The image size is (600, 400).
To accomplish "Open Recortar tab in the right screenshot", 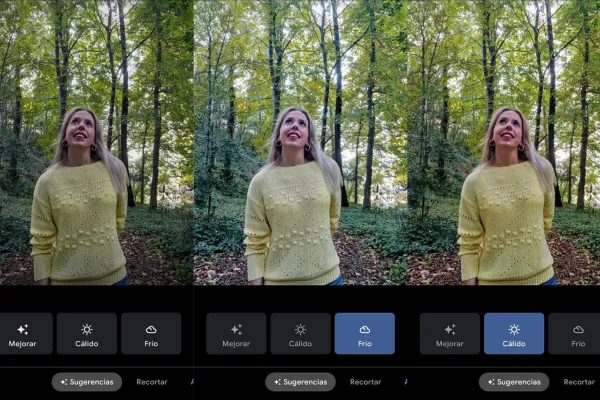I will tap(579, 382).
